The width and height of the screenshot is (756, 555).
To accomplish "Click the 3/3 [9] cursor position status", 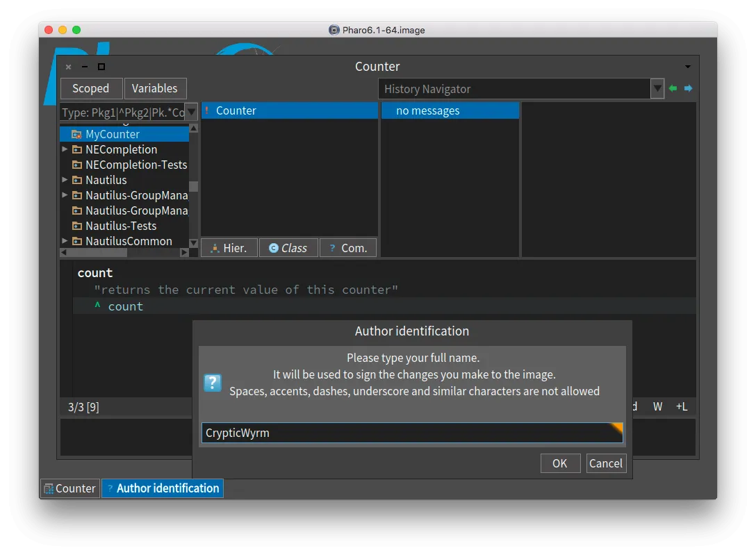I will [83, 407].
